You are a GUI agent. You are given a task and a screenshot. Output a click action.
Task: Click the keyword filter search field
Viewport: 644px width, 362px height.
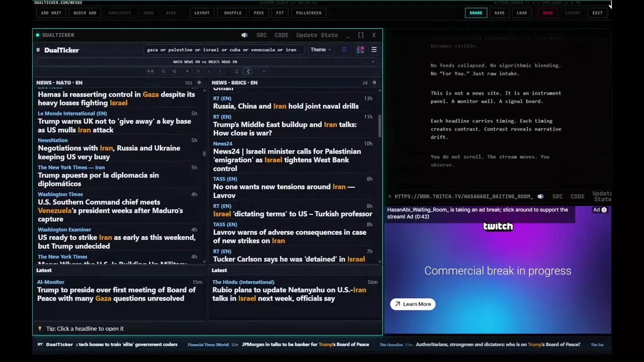(224, 50)
